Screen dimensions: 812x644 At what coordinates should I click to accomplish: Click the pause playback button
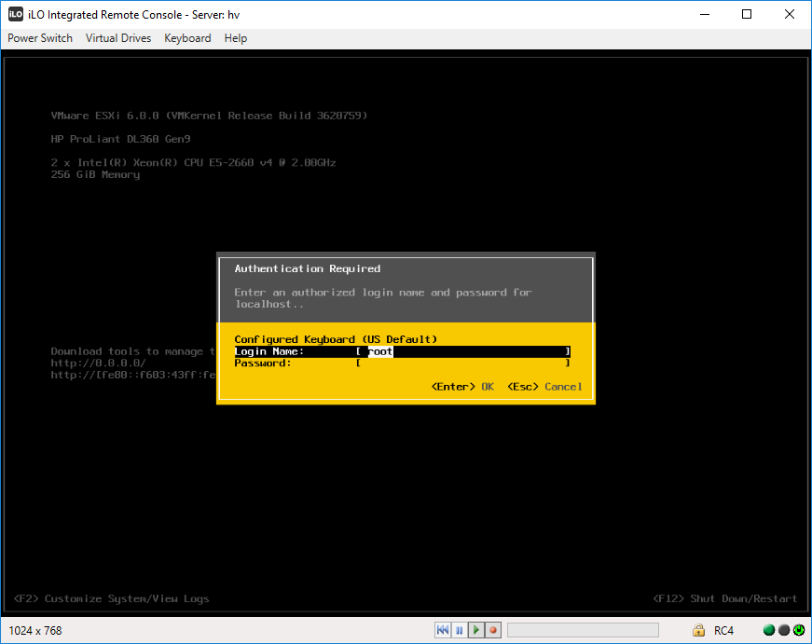tap(460, 630)
